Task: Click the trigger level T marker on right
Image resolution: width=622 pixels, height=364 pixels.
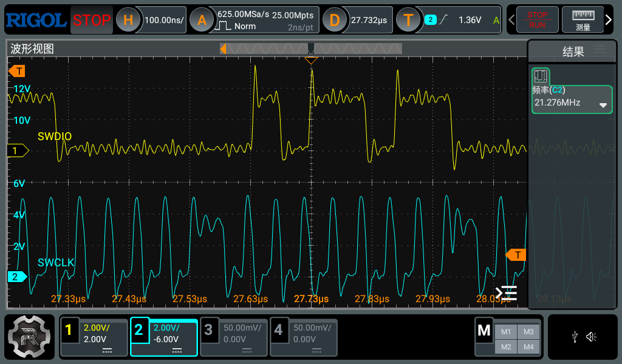Action: click(x=516, y=255)
